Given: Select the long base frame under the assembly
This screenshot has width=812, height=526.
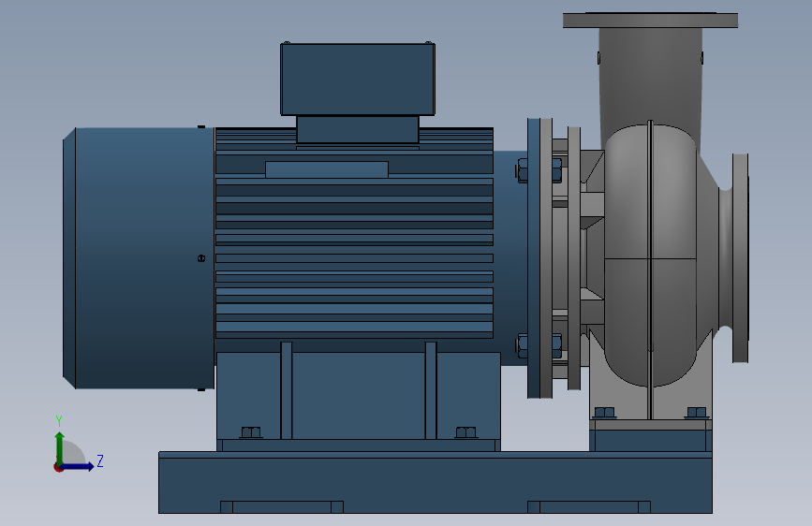Looking at the screenshot, I should point(435,482).
